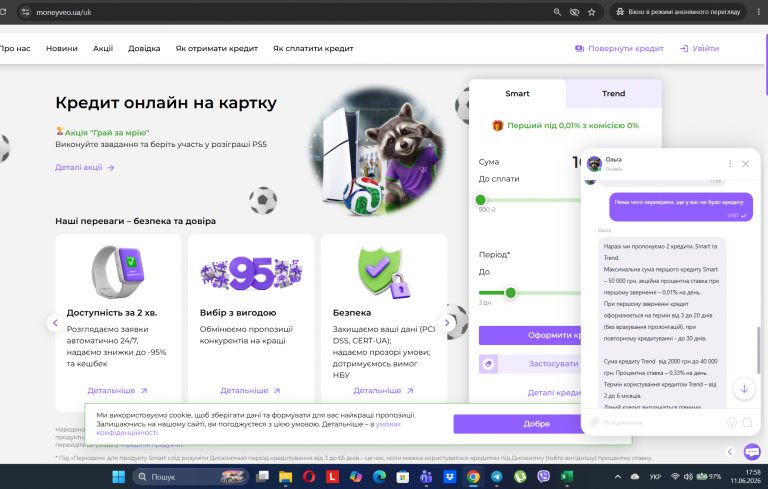The height and width of the screenshot is (489, 768).
Task: Jump to latest chat message with down arrow
Action: coord(744,389)
